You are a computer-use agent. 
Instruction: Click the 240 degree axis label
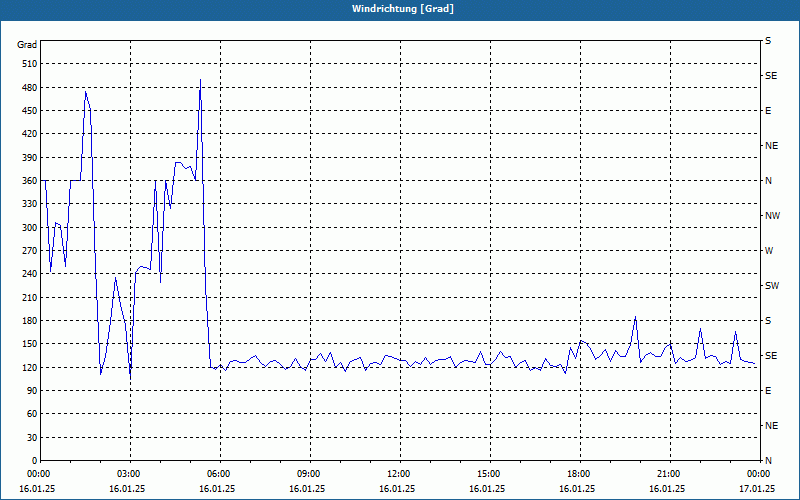(x=31, y=274)
